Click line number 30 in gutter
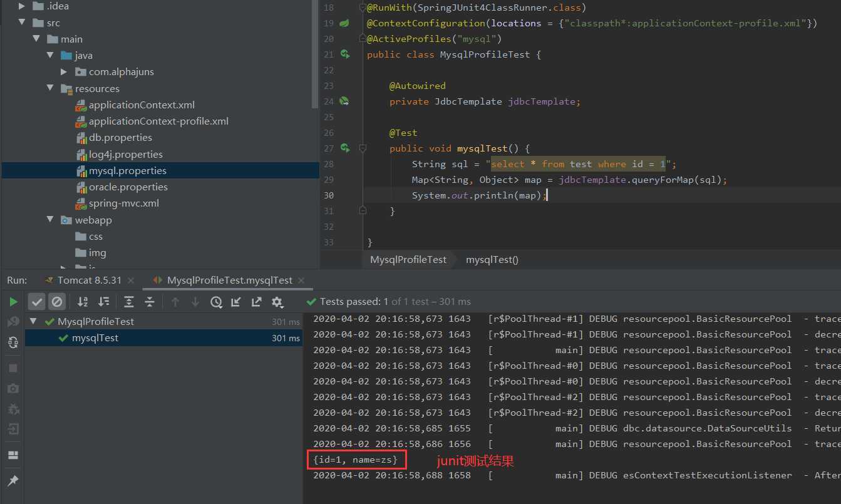This screenshot has height=504, width=841. [x=329, y=195]
